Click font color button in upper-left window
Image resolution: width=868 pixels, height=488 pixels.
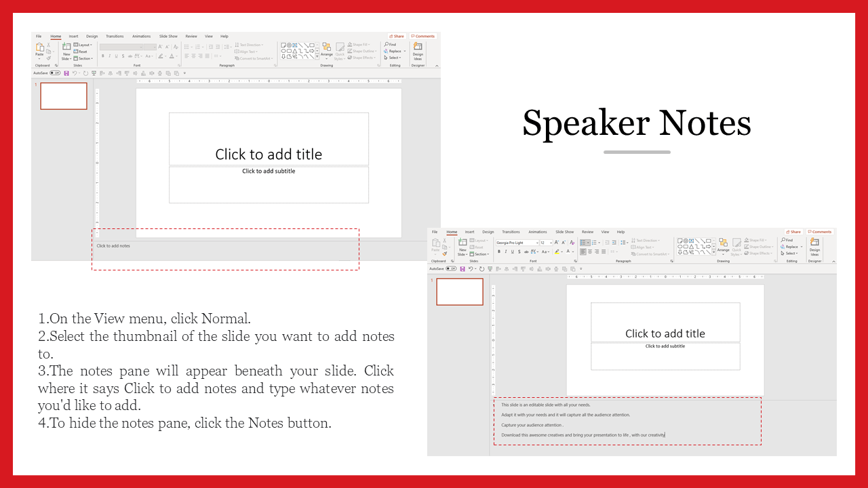coord(172,56)
